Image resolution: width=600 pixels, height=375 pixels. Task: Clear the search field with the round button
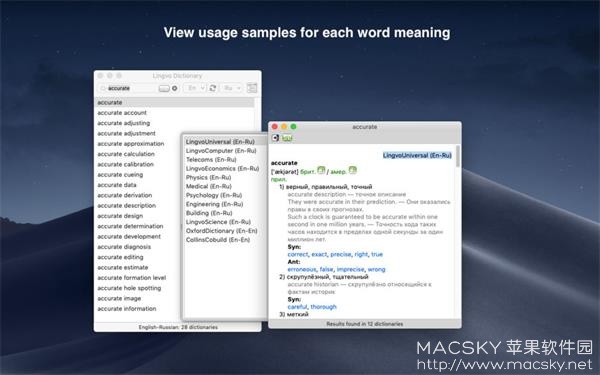click(x=174, y=88)
